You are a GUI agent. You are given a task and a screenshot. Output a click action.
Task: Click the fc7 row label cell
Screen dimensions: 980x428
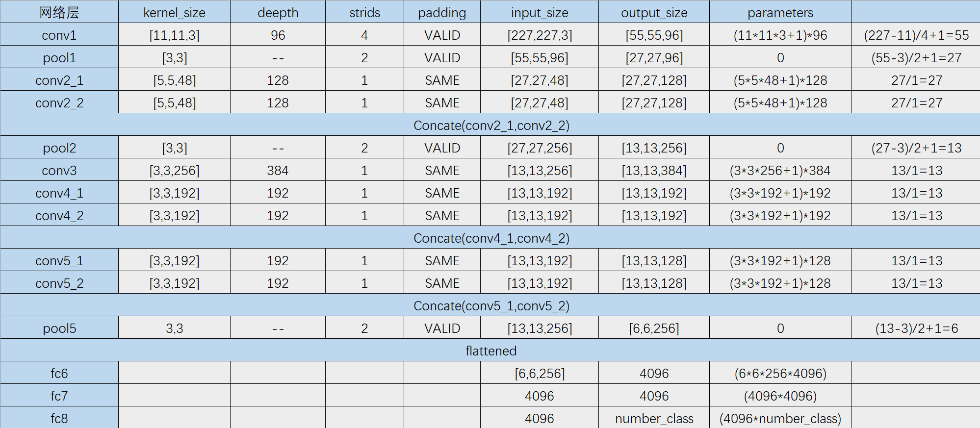(59, 396)
